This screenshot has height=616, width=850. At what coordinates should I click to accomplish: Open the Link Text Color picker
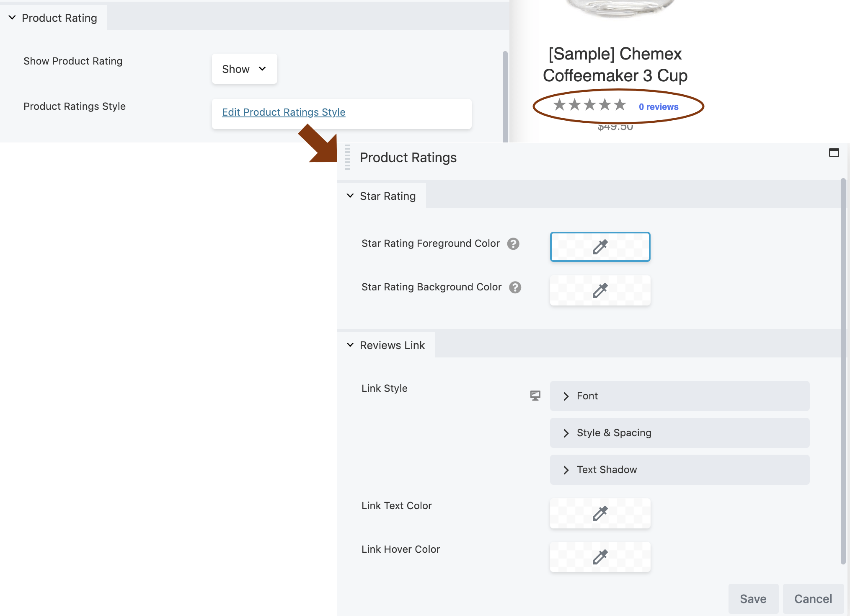coord(600,513)
